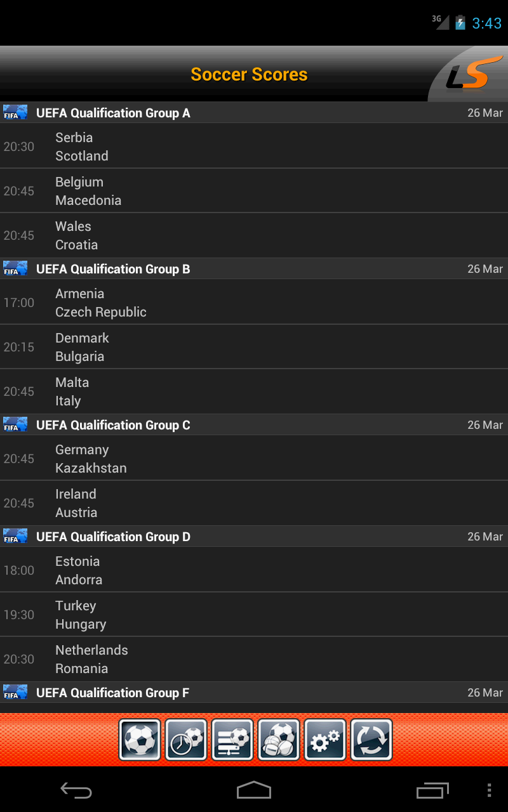The image size is (508, 812).
Task: Open the overflow menu with three dots
Action: (x=490, y=790)
